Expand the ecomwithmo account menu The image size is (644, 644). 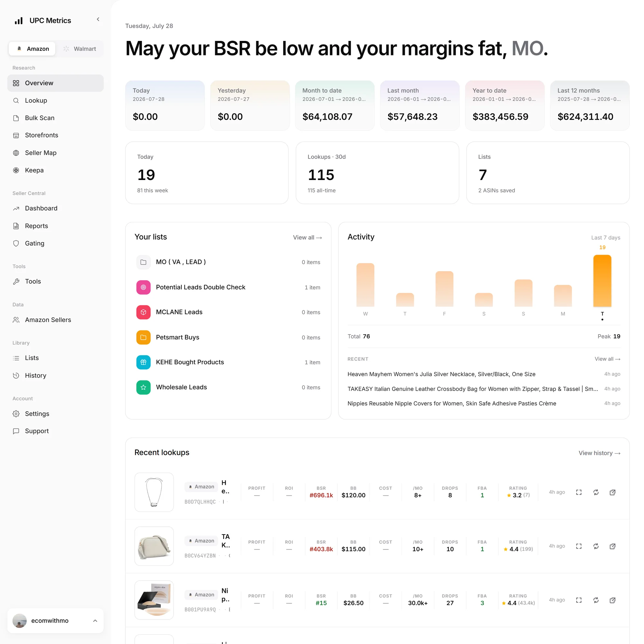[x=55, y=621]
